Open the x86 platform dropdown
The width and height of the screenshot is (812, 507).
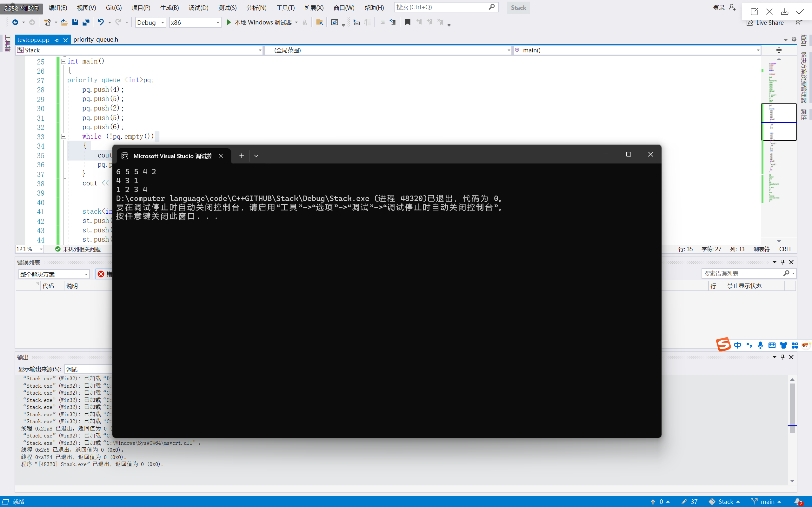coord(195,23)
